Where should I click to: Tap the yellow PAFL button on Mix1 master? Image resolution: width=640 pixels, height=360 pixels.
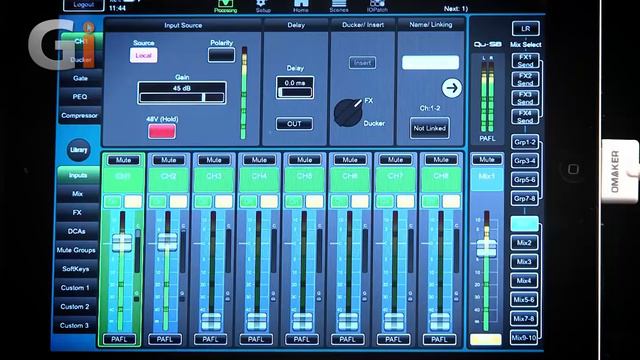click(x=486, y=339)
